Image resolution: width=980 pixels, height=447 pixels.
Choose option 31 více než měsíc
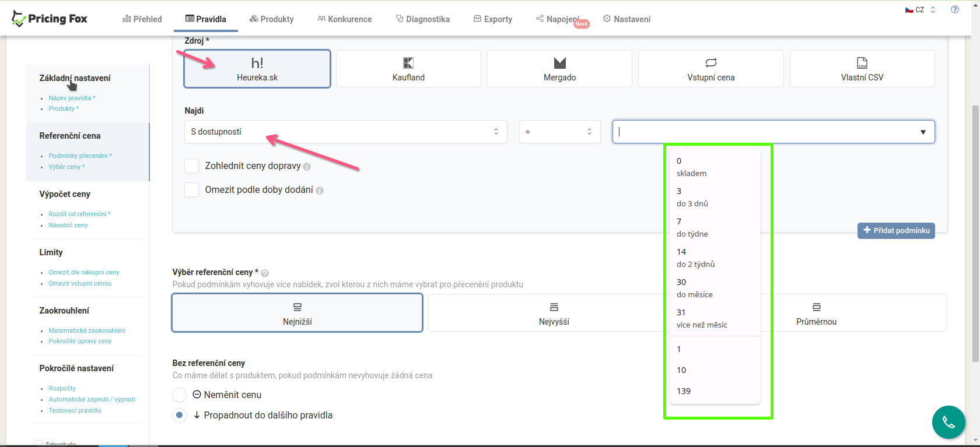(x=715, y=318)
